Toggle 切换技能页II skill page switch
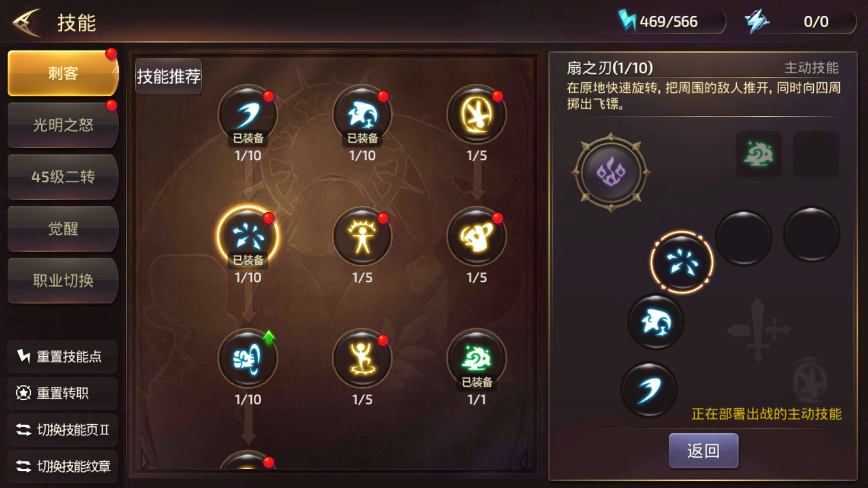Viewport: 868px width, 488px height. (x=63, y=430)
